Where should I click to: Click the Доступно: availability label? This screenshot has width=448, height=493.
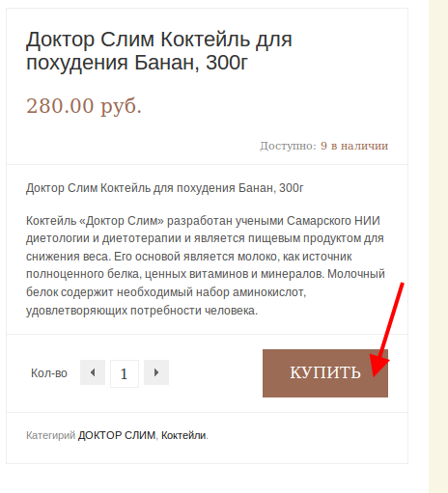click(x=288, y=146)
